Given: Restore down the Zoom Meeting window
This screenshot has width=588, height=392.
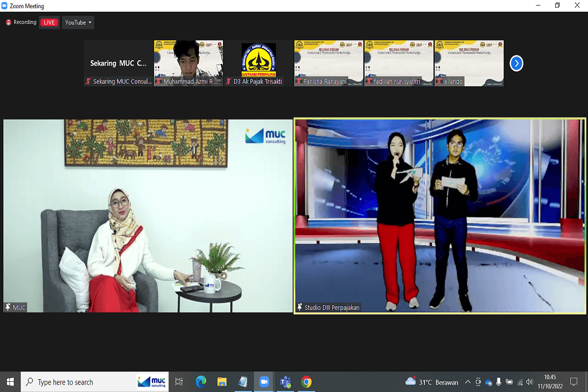Looking at the screenshot, I should [x=557, y=5].
